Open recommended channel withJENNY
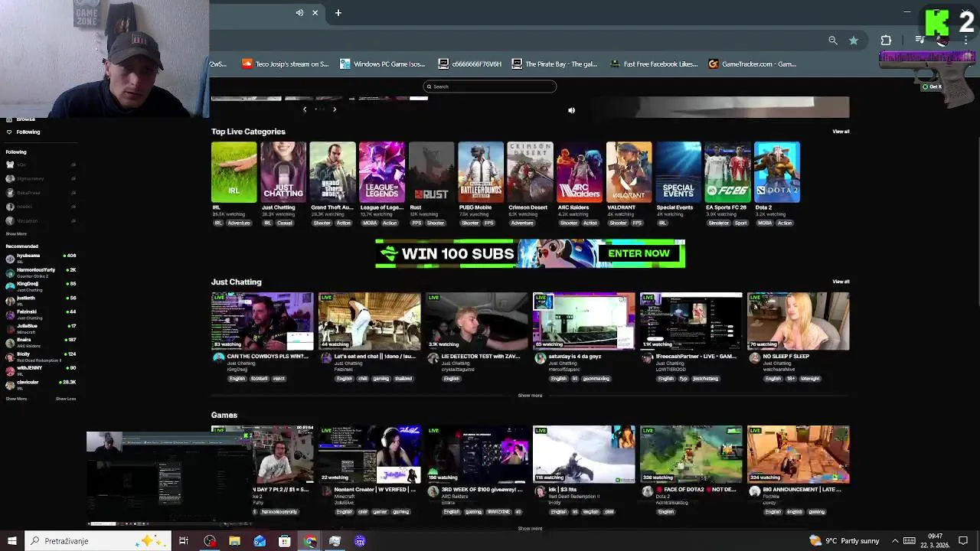The width and height of the screenshot is (980, 551). click(x=41, y=370)
